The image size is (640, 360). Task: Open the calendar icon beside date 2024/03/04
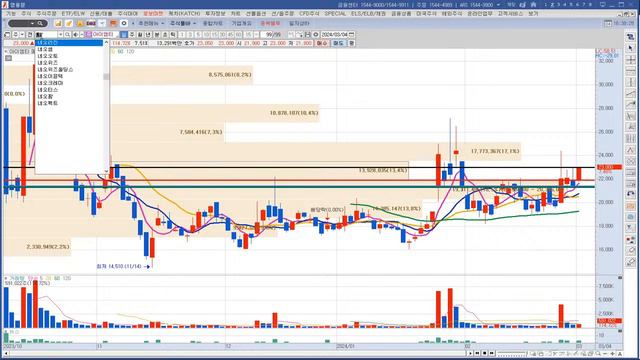(351, 35)
